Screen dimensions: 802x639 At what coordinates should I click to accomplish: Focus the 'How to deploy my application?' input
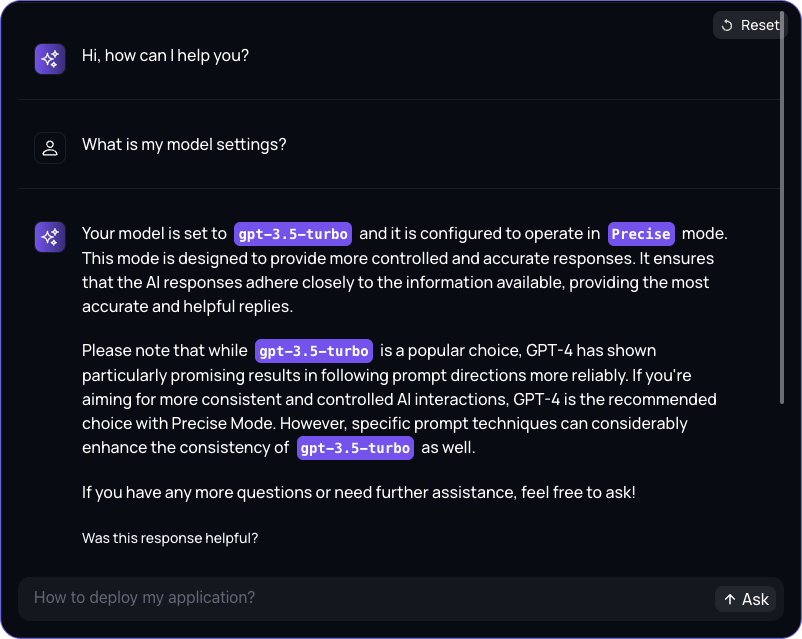tap(364, 598)
